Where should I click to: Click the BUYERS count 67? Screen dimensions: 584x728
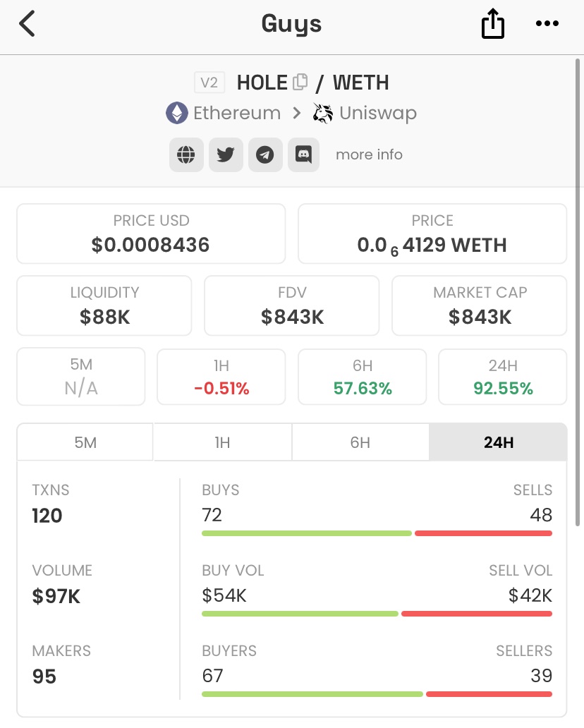pyautogui.click(x=212, y=676)
